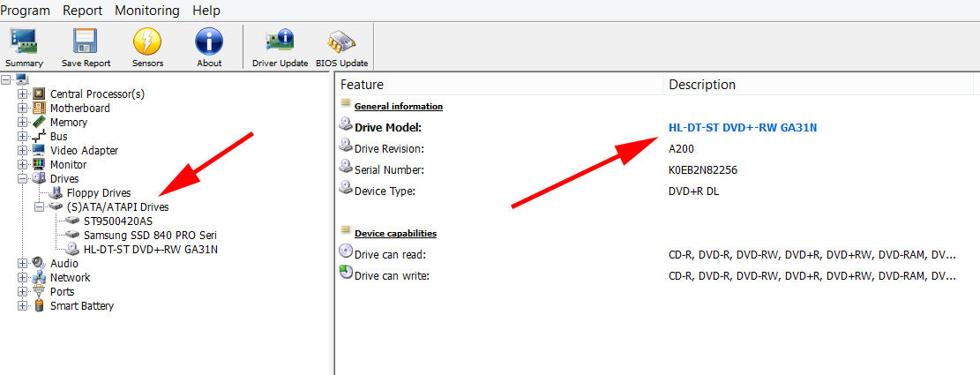Select the Serial Number row
The image size is (980, 375).
click(655, 169)
